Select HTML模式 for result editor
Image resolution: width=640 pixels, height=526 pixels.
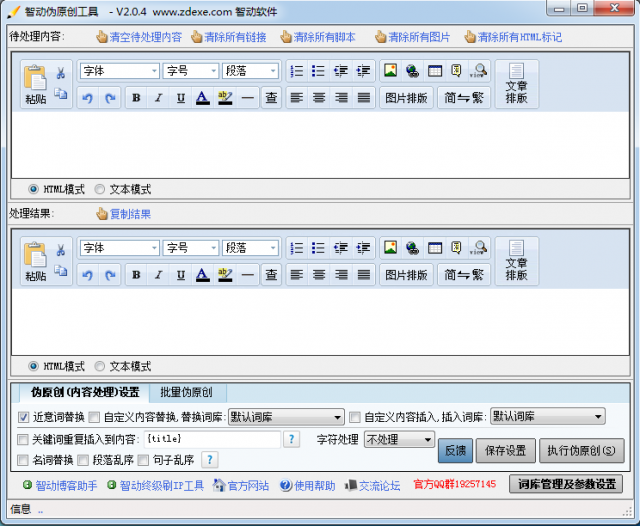pyautogui.click(x=33, y=366)
